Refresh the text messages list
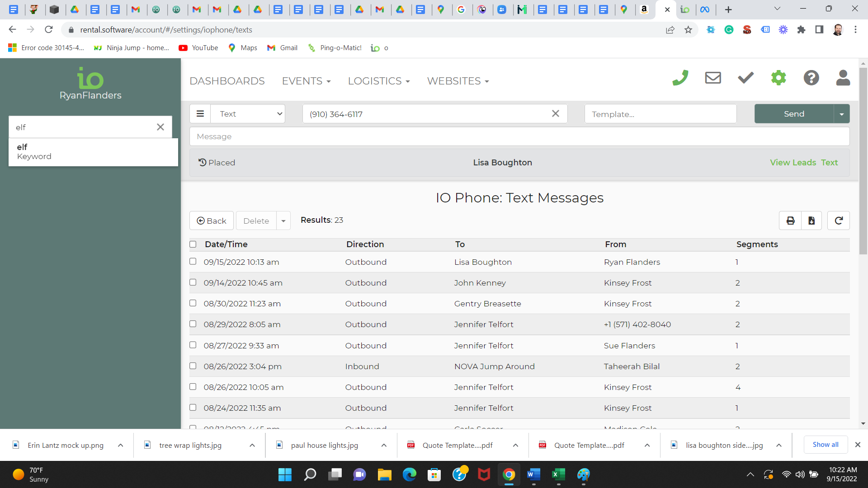The height and width of the screenshot is (488, 868). click(838, 221)
